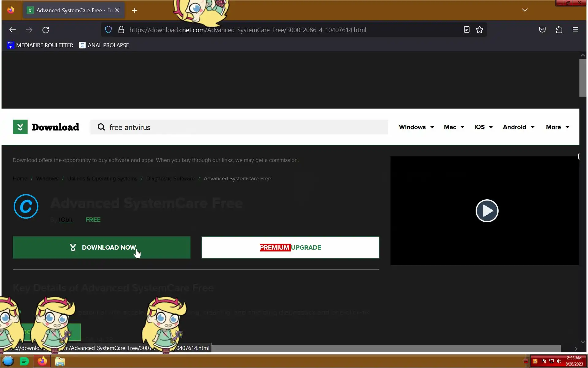Image resolution: width=588 pixels, height=368 pixels.
Task: Expand the Mac platform dropdown
Action: [x=454, y=127]
